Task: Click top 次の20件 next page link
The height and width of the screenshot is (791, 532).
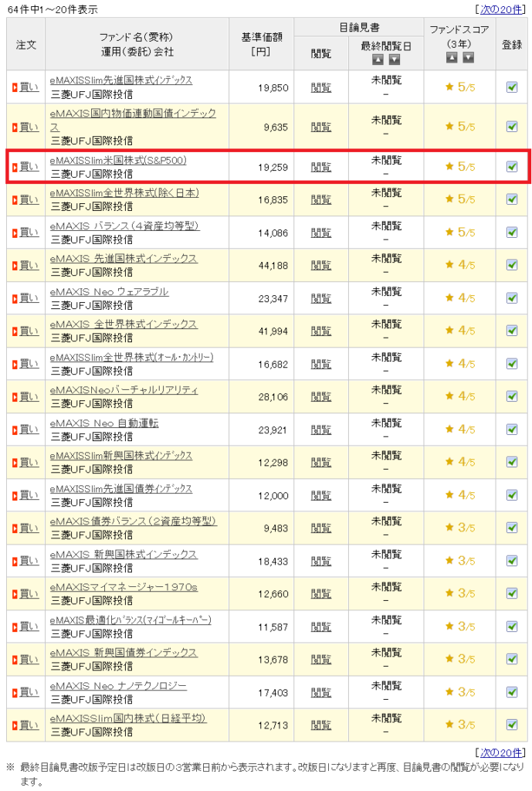Action: [501, 9]
